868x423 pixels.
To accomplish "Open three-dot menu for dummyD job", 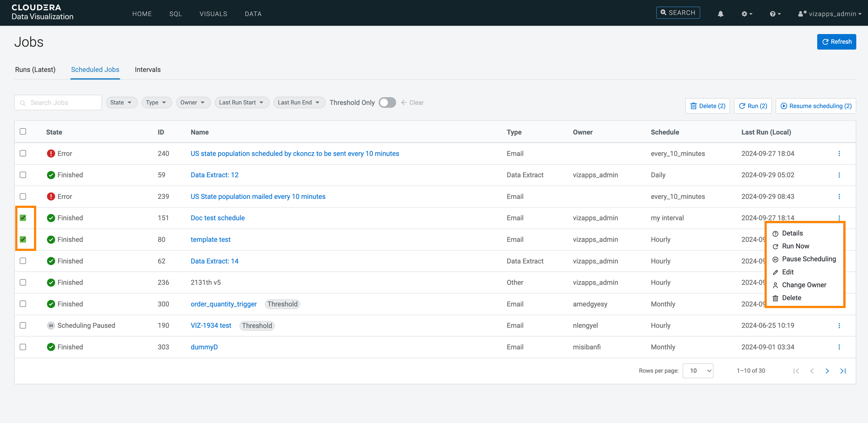I will (839, 347).
